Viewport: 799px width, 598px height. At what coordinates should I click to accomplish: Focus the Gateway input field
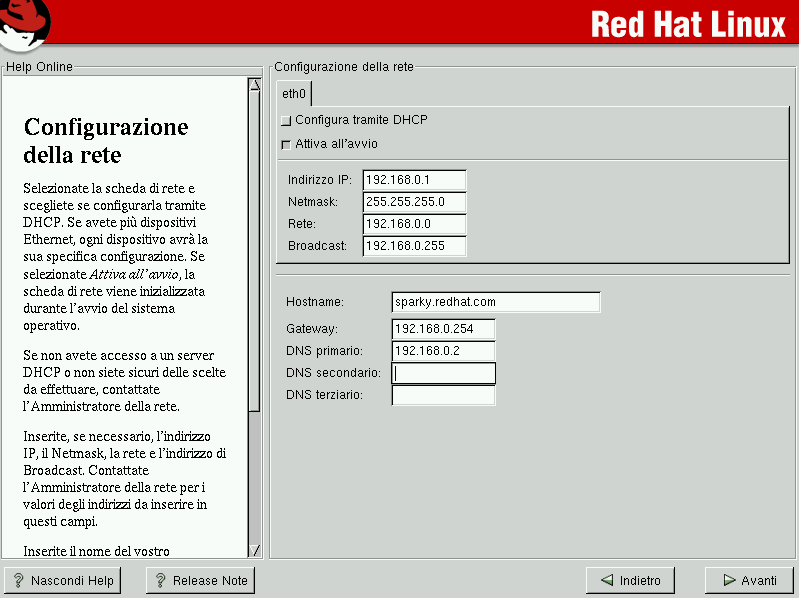coord(443,329)
